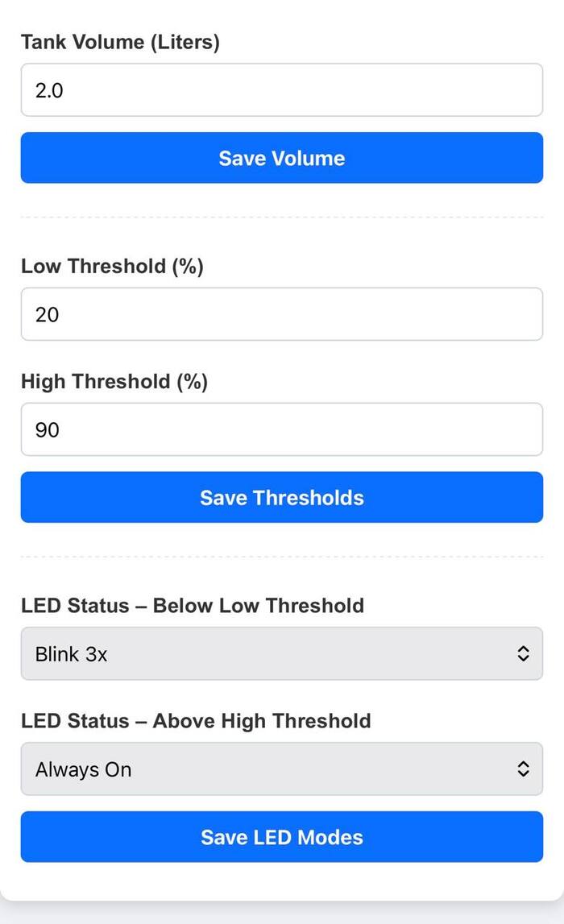Image resolution: width=564 pixels, height=924 pixels.
Task: Click 'LED Status – Below Low Threshold' label
Action: (193, 605)
